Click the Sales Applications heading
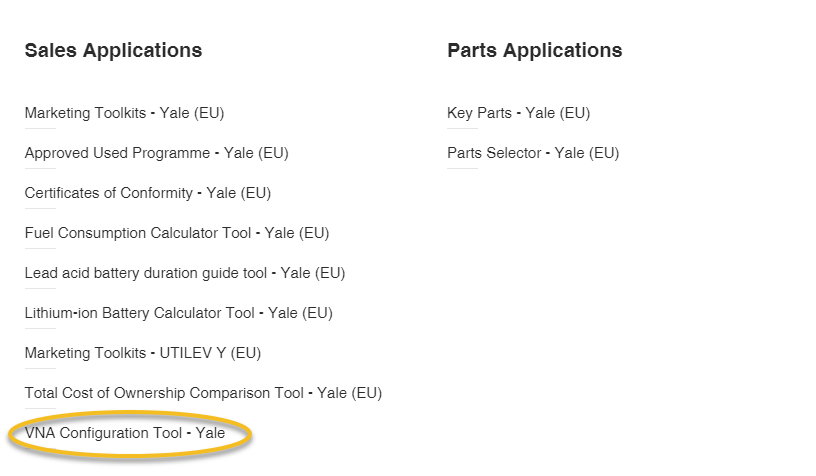The image size is (816, 476). [113, 50]
